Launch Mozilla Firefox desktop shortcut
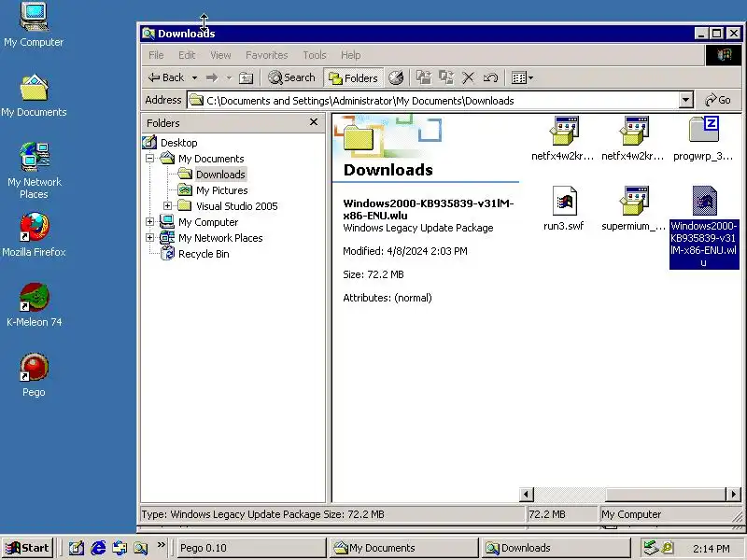The height and width of the screenshot is (560, 747). 34,235
